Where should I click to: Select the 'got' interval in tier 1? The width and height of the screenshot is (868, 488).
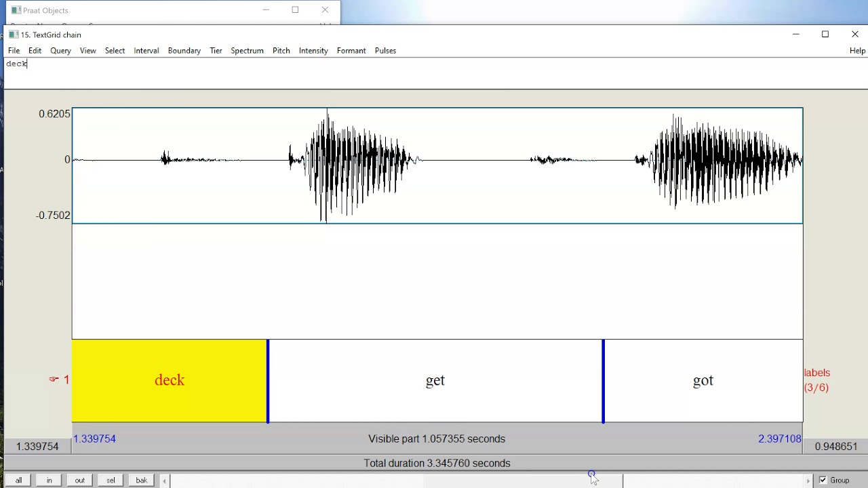[x=703, y=380]
